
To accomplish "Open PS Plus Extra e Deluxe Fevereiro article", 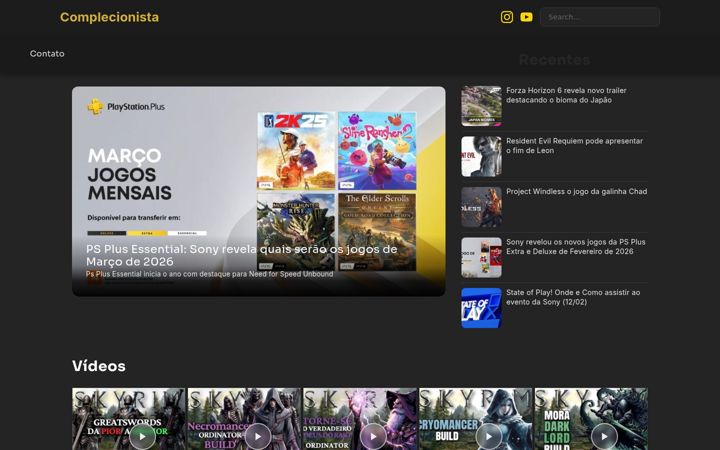I will pos(576,247).
